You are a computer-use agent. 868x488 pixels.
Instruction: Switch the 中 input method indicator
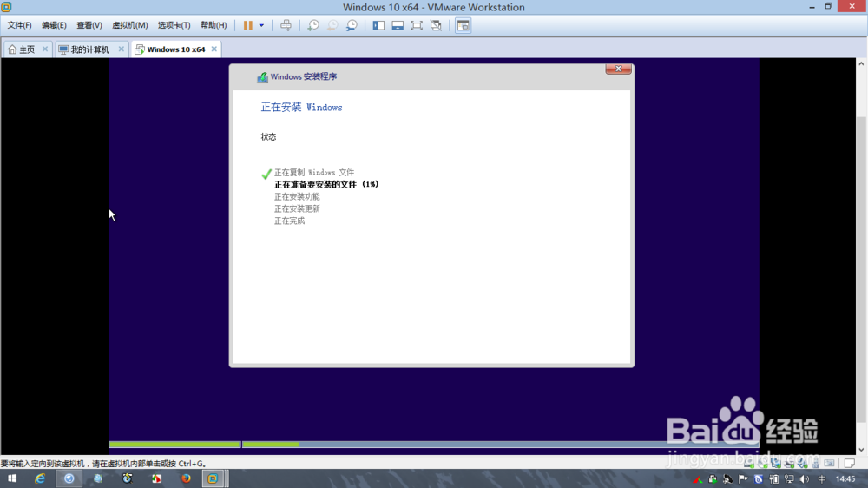click(822, 479)
